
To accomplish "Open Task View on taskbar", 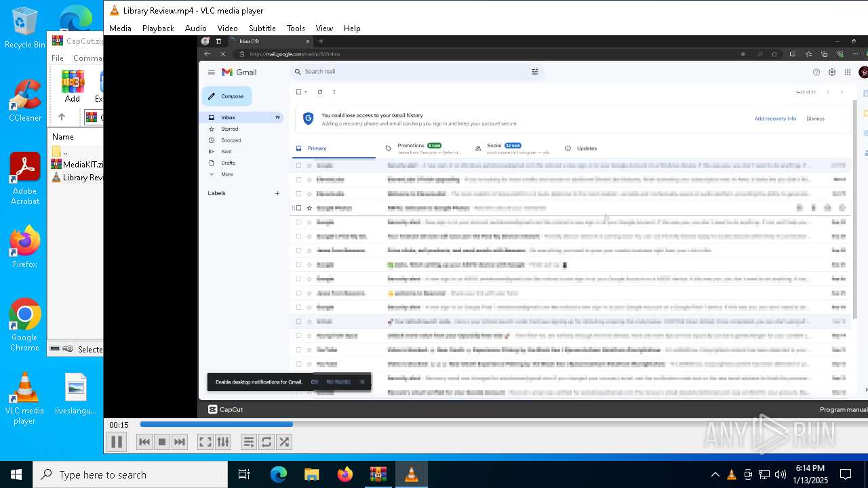I will point(244,474).
